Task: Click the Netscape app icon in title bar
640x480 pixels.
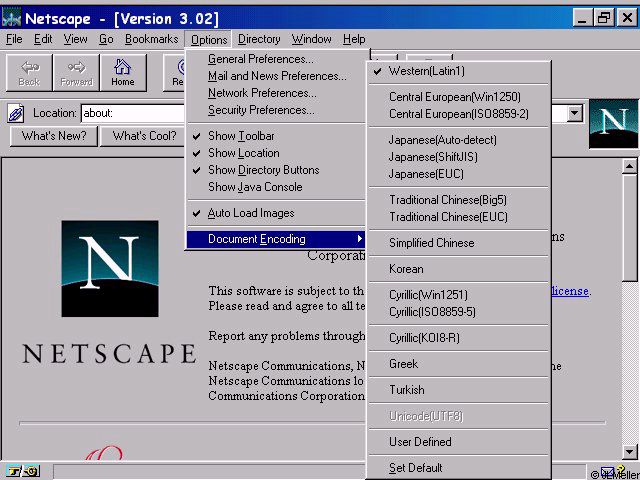Action: pos(11,18)
